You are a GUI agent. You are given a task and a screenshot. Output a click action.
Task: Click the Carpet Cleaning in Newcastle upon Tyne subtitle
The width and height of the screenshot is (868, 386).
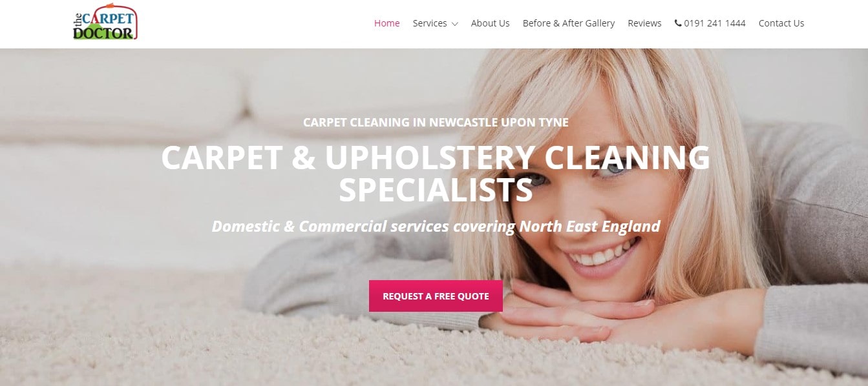click(436, 122)
